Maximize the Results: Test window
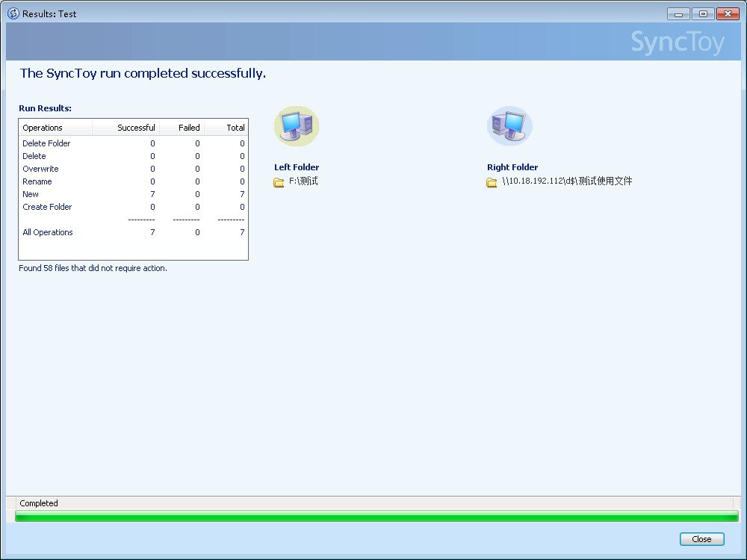Viewport: 747px width, 560px height. [703, 13]
